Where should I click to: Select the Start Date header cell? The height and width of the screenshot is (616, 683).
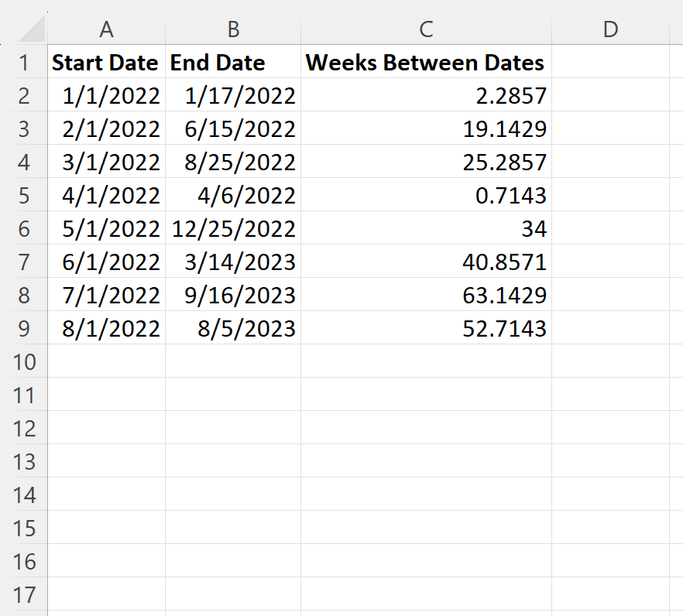(x=106, y=63)
